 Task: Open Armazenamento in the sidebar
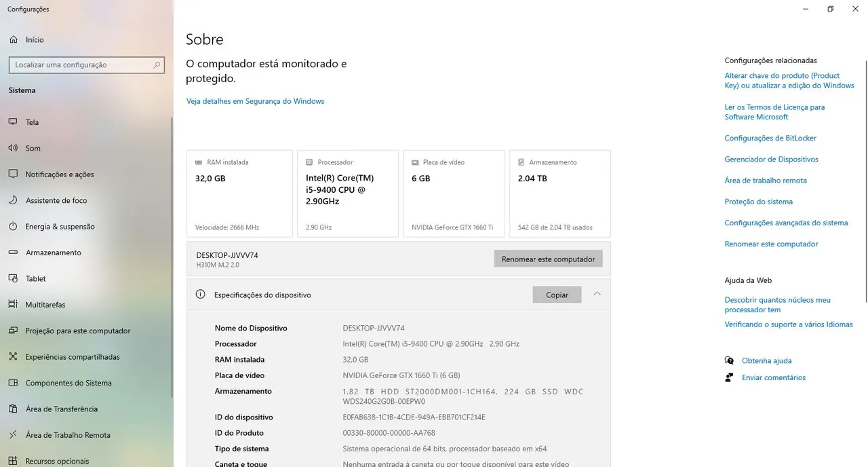pyautogui.click(x=53, y=253)
